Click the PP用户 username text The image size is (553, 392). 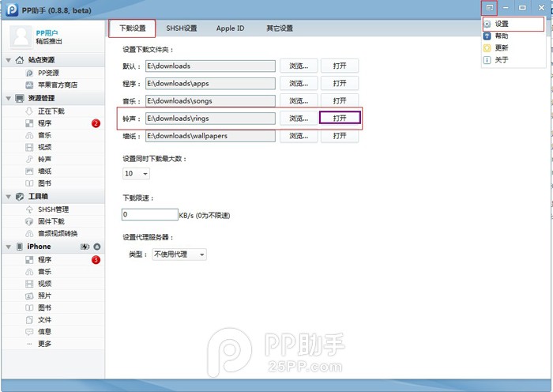click(47, 33)
